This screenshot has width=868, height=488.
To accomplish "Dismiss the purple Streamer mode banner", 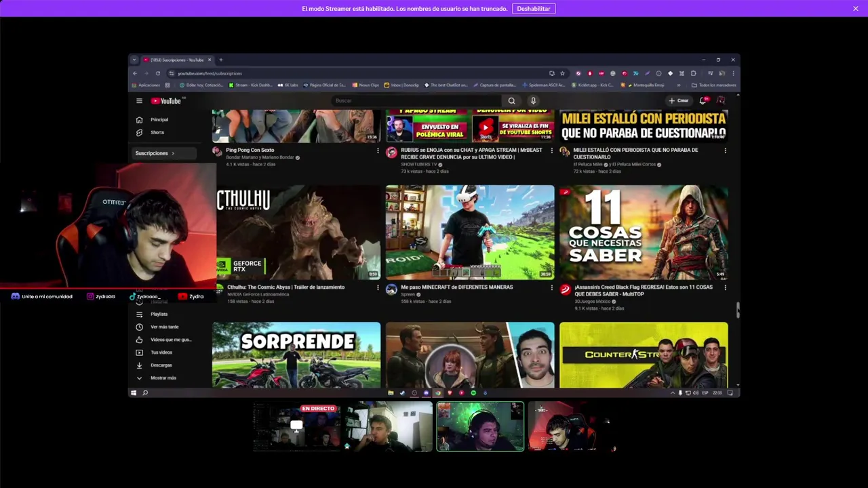I will coord(856,9).
